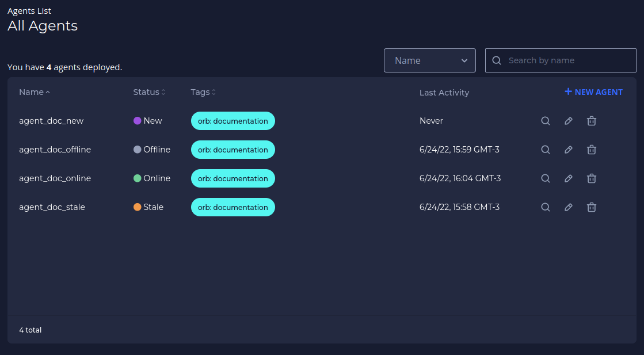Click the Never last activity value
Viewport: 644px width, 355px height.
coord(431,121)
